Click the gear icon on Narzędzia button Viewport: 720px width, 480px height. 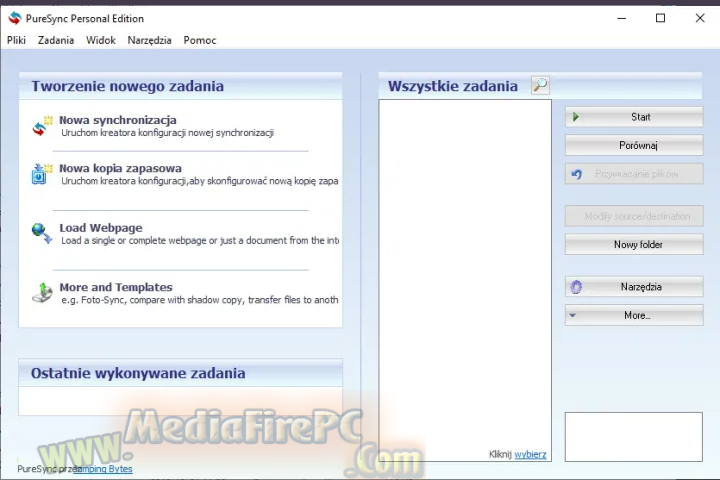tap(576, 287)
